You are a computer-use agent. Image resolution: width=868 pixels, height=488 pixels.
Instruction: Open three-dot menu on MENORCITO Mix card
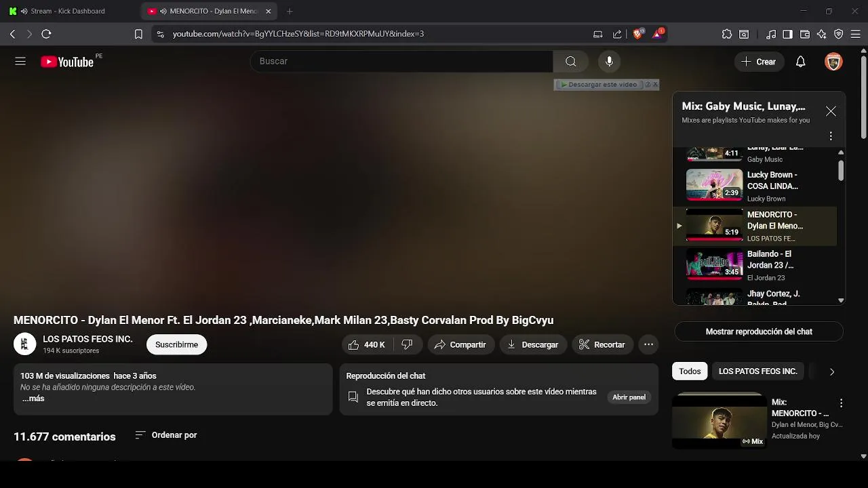(841, 403)
